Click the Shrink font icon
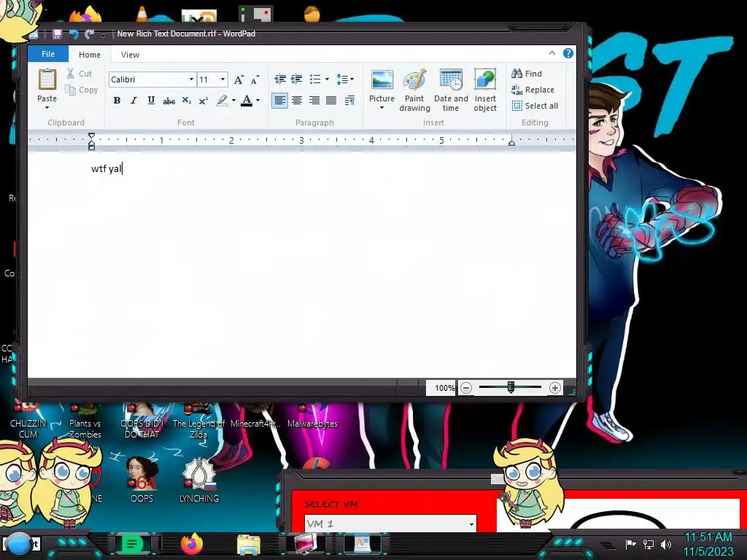 [255, 79]
